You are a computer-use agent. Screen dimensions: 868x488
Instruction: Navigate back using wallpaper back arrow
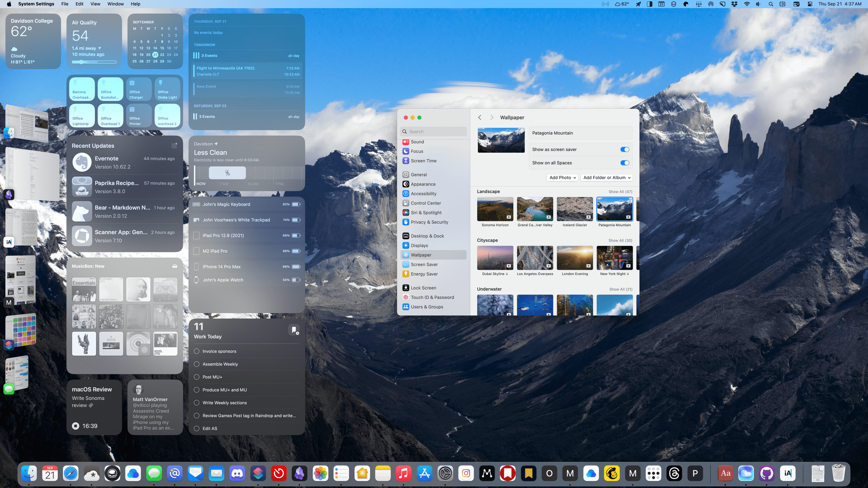[480, 117]
